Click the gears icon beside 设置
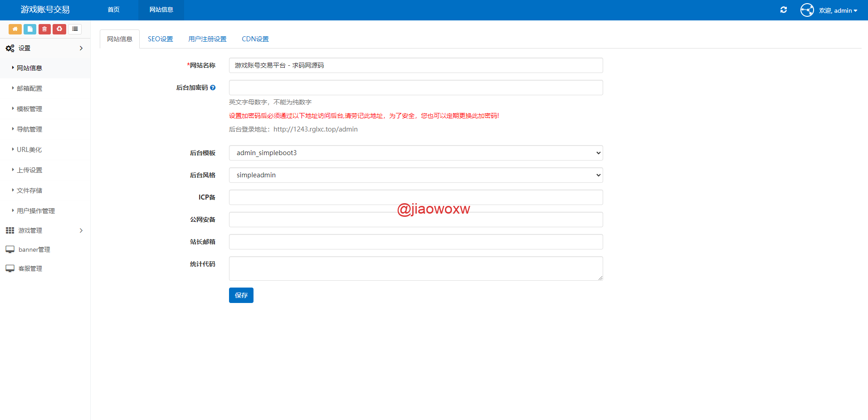Image resolution: width=868 pixels, height=420 pixels. click(x=10, y=48)
